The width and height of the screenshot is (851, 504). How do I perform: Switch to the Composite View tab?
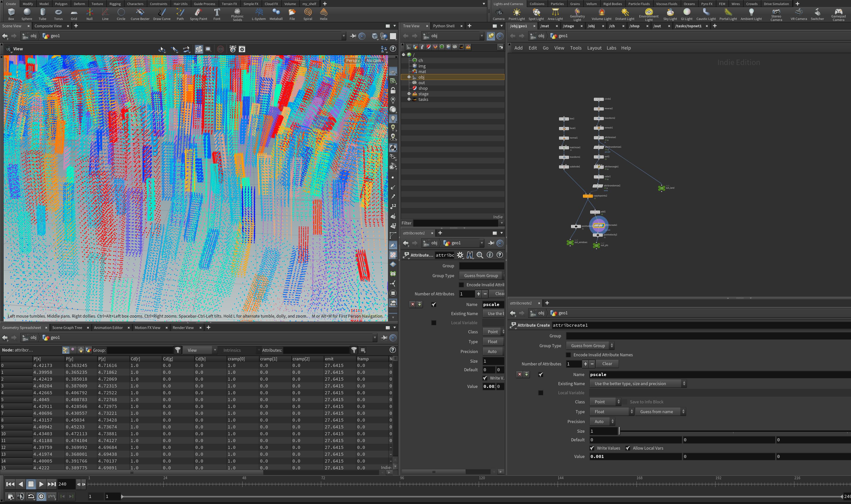(x=48, y=26)
